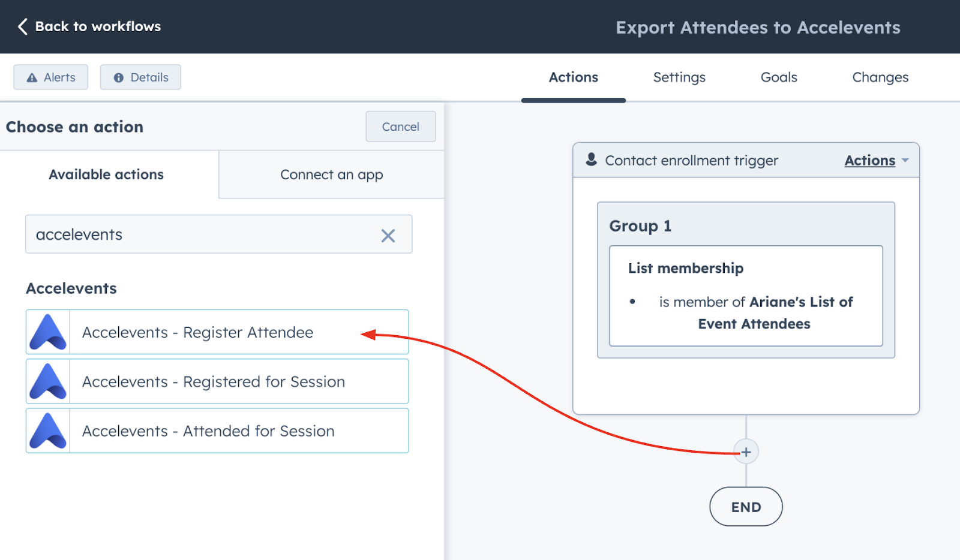Choose Accelevents - Register Attendee action
This screenshot has width=960, height=560.
[x=217, y=332]
